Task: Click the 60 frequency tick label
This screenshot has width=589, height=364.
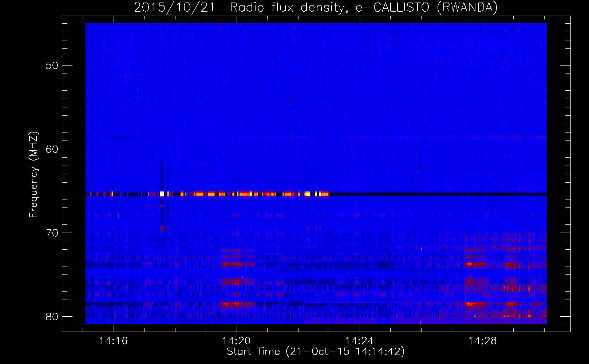Action: pos(52,149)
